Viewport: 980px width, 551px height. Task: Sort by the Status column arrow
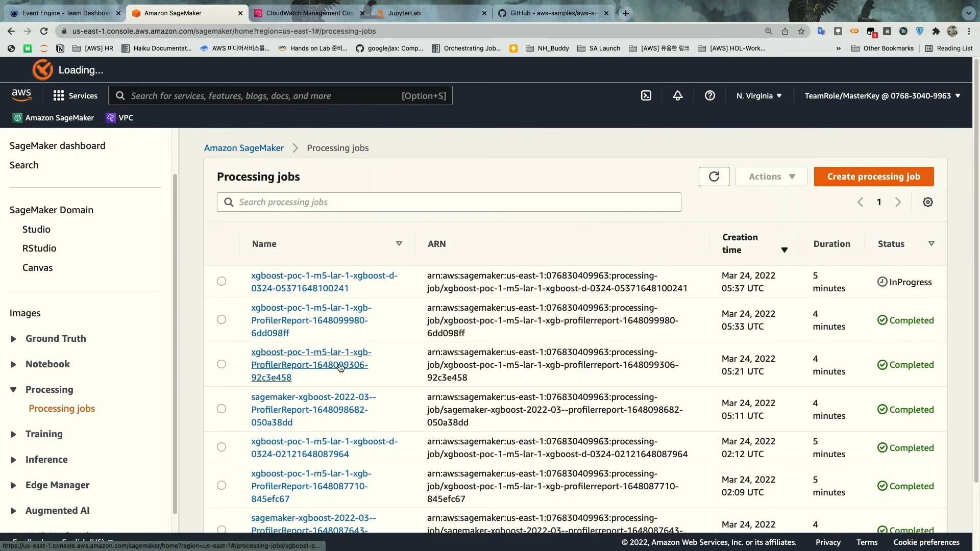[x=932, y=243]
